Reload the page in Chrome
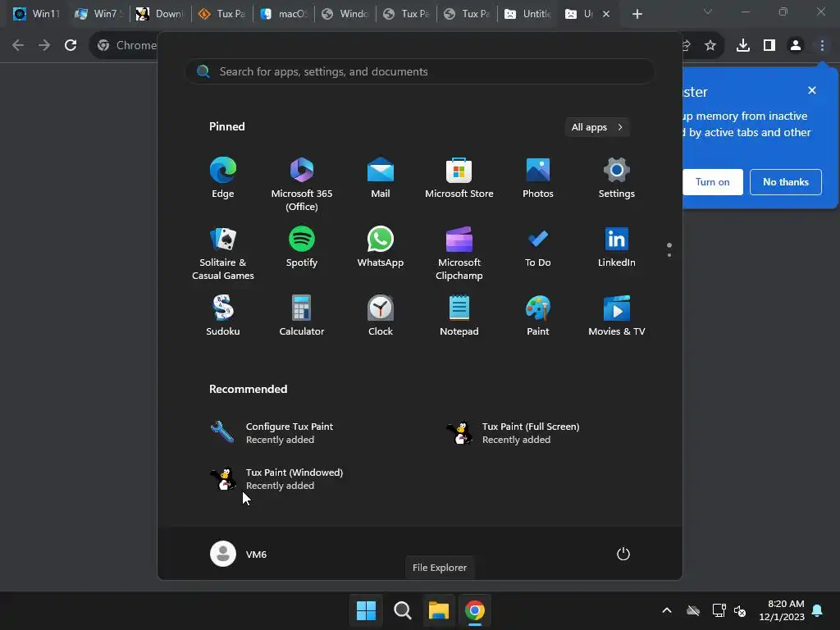The image size is (840, 630). (x=71, y=46)
